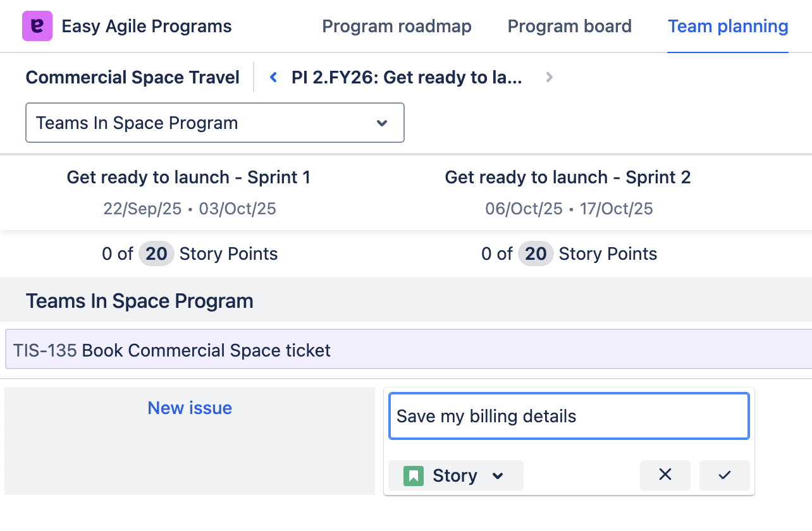
Task: Switch to the Program roadmap tab
Action: click(397, 27)
